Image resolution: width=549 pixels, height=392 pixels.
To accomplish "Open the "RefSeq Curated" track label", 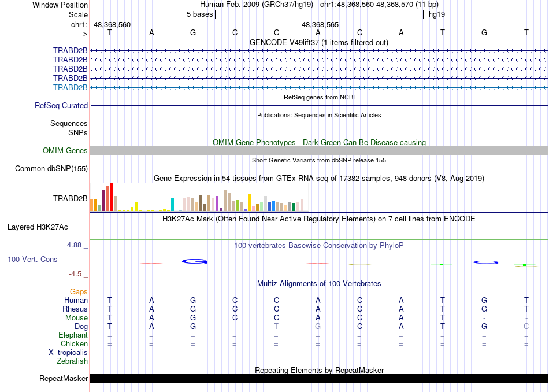I will tap(61, 105).
